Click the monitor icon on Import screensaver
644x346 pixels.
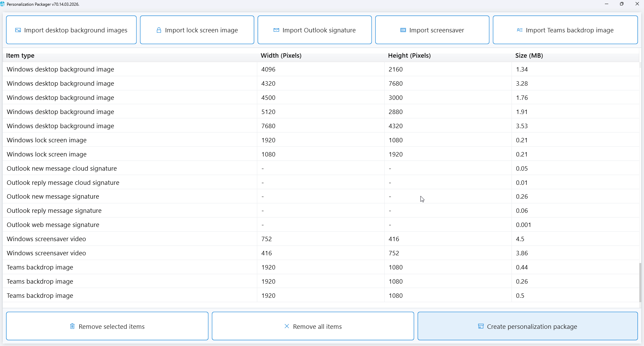click(x=403, y=30)
